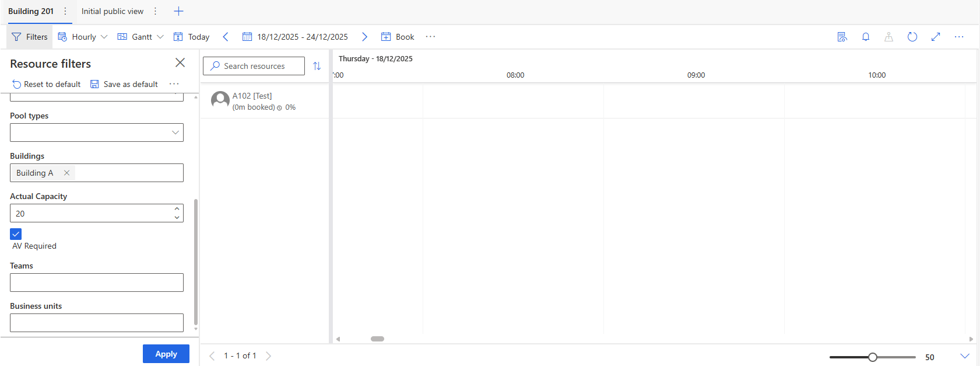Close the Resource filters panel
Viewport: 980px width, 366px height.
click(180, 62)
